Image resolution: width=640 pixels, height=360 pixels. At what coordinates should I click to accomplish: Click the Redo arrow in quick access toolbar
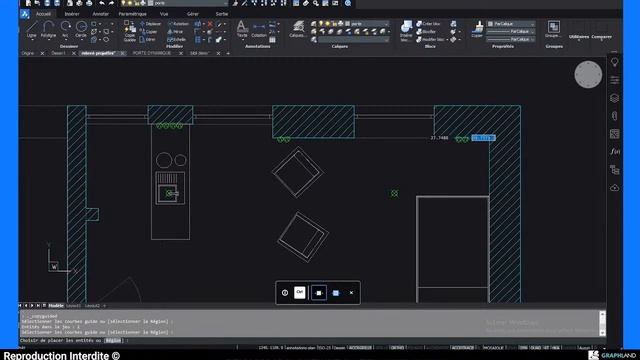tap(111, 3)
